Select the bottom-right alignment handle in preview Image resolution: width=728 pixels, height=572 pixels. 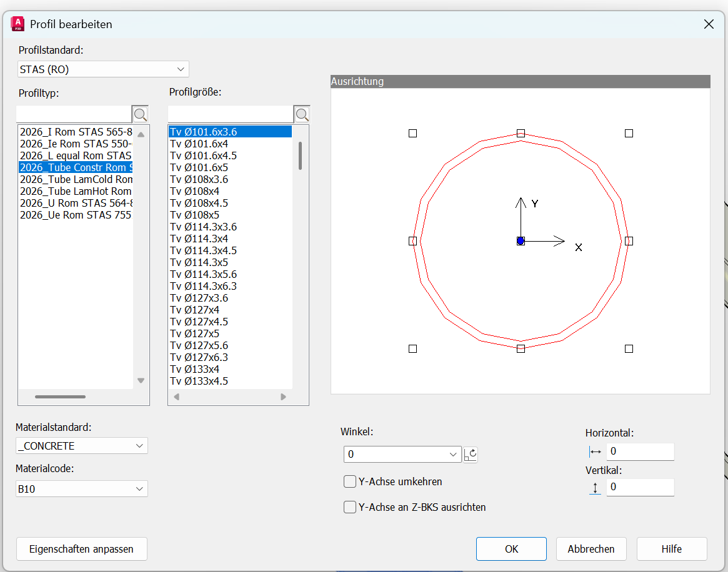tap(629, 348)
